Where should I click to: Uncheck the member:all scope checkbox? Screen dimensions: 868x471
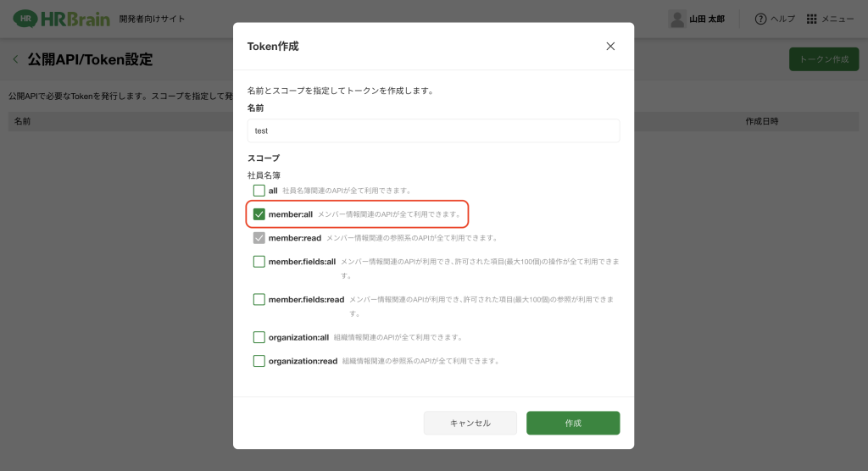(x=259, y=214)
